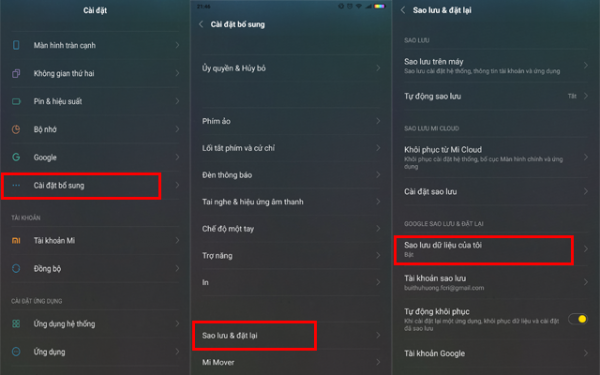600x375 pixels.
Task: Tap the Ứng dụng hệ thống grid icon
Action: pyautogui.click(x=16, y=324)
